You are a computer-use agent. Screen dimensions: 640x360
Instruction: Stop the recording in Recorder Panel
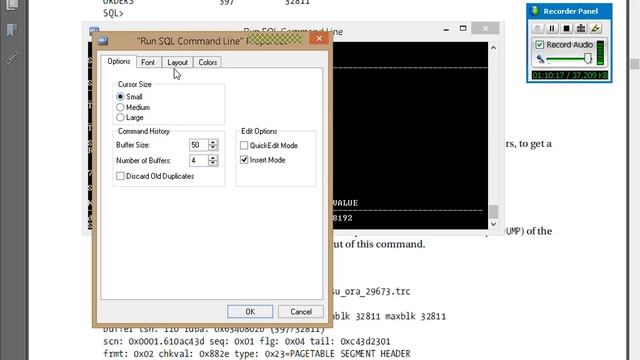(x=567, y=28)
